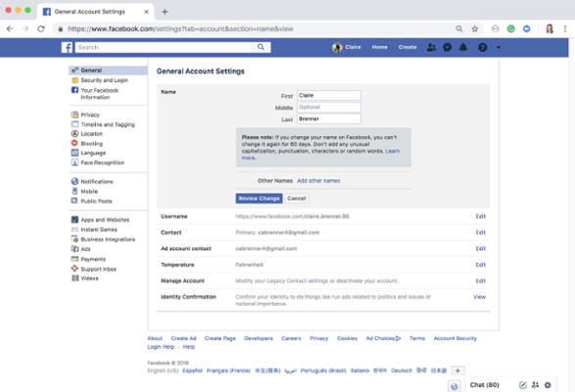Open Security and Login settings

tap(104, 80)
